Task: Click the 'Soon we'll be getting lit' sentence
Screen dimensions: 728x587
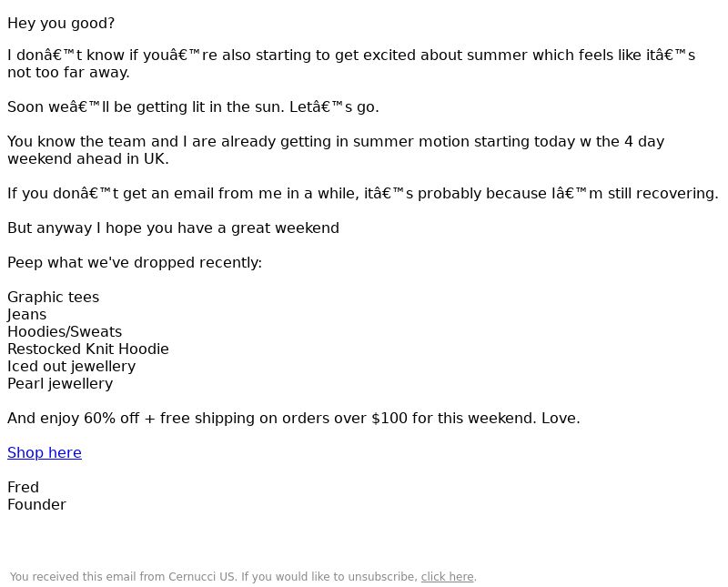Action: (x=193, y=106)
